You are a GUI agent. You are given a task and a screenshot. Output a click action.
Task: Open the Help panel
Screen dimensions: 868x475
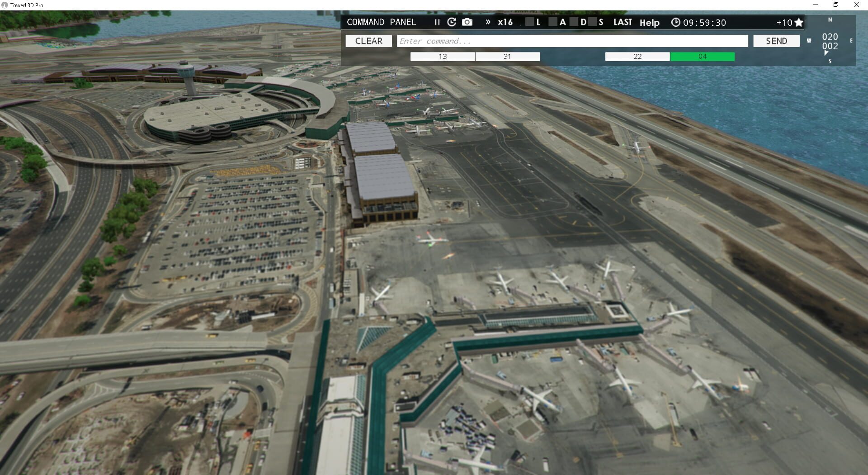pos(650,23)
